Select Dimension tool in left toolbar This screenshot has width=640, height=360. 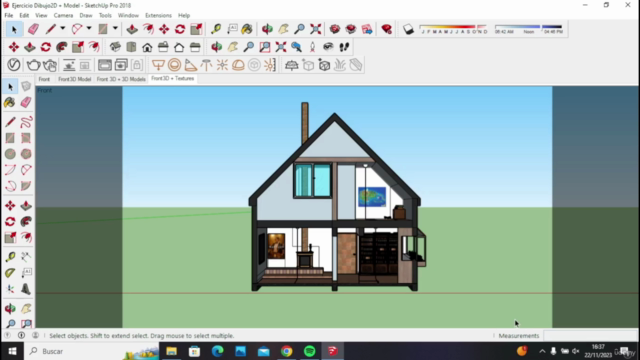tap(26, 257)
